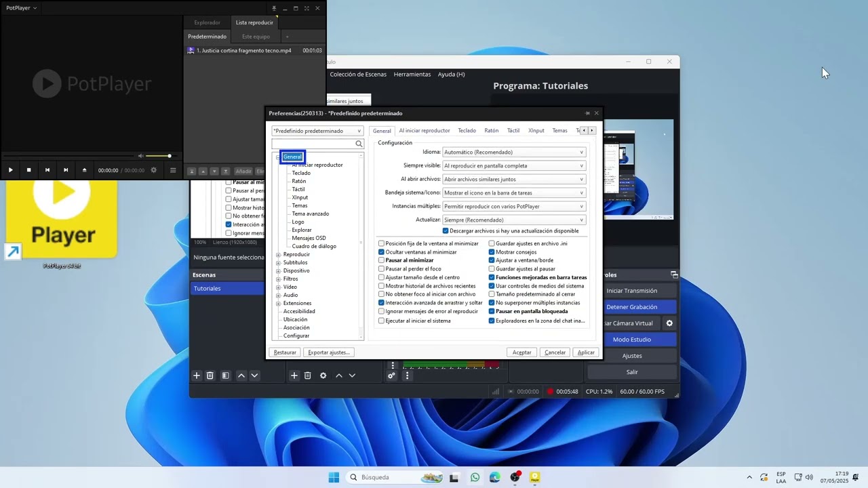Click the pin icon in Preferences title bar
Image resolution: width=868 pixels, height=488 pixels.
[587, 113]
